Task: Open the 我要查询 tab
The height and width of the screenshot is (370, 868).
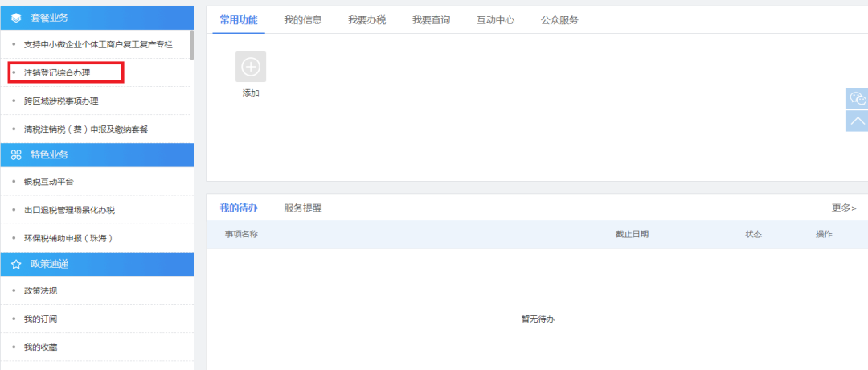Action: pos(432,20)
